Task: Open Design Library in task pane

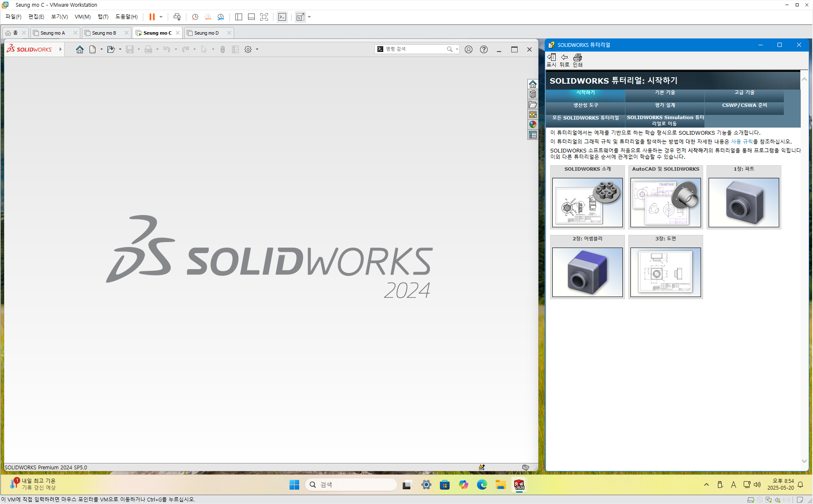Action: [533, 94]
